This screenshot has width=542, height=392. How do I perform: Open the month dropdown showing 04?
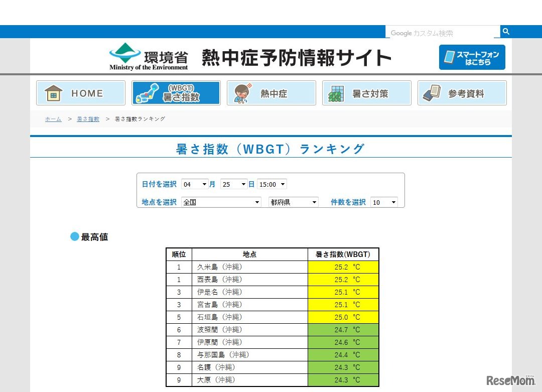(x=196, y=184)
